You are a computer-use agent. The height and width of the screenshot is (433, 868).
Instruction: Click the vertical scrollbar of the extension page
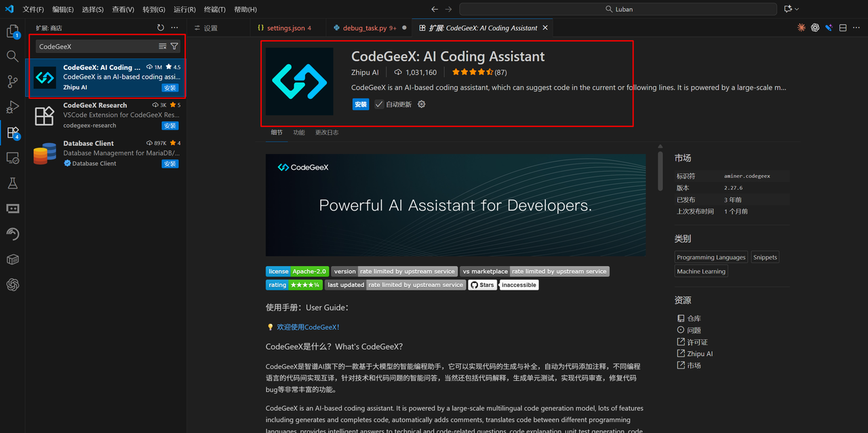[660, 172]
